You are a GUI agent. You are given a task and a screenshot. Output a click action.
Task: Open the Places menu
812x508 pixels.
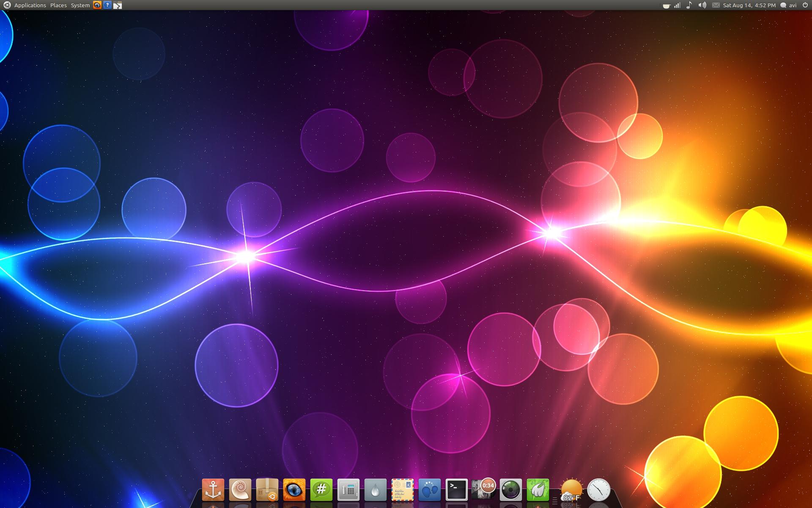[x=58, y=5]
